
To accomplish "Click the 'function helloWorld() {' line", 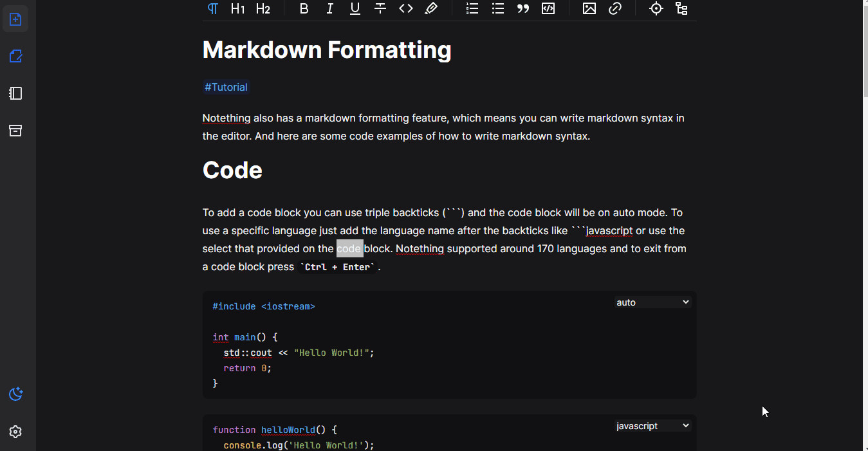I will [275, 430].
